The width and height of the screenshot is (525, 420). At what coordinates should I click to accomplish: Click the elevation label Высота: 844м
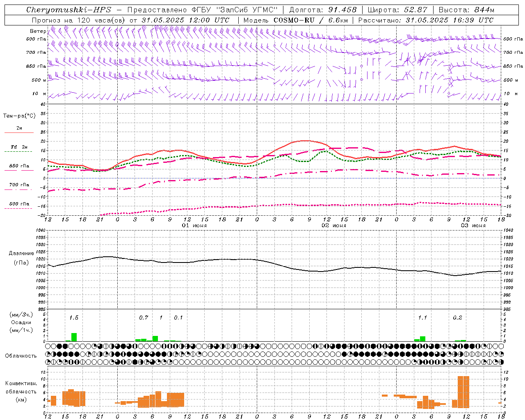(x=466, y=10)
